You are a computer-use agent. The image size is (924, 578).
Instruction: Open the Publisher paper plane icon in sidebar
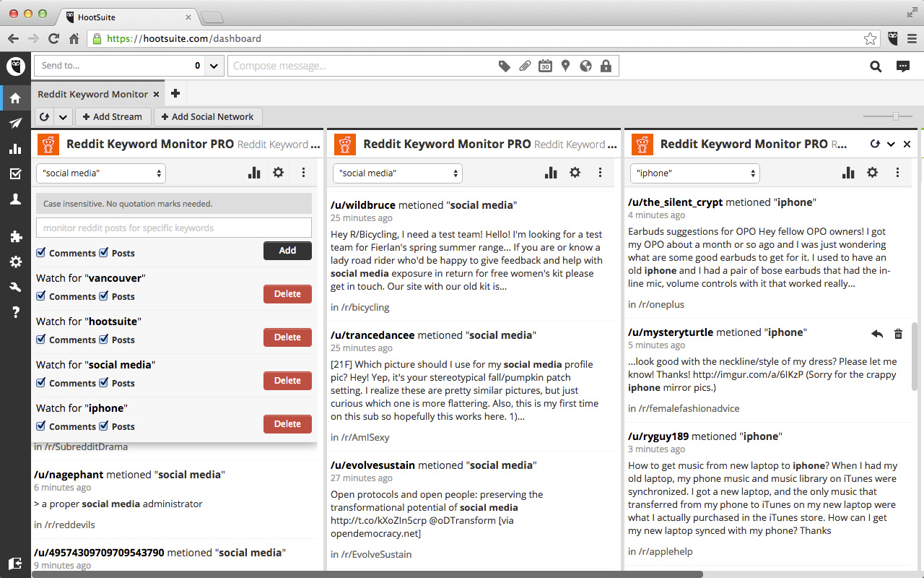pos(15,124)
